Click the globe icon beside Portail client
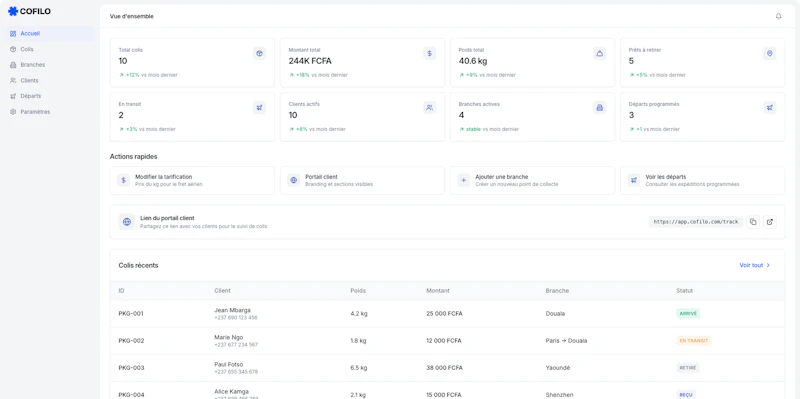 293,180
